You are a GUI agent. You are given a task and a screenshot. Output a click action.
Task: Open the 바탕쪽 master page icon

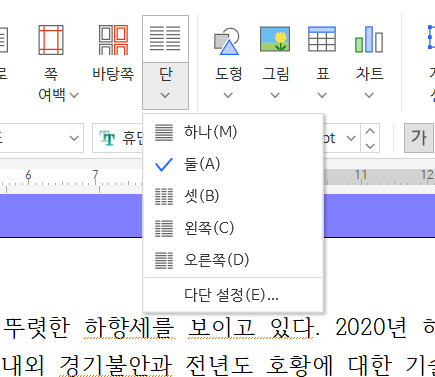pyautogui.click(x=113, y=40)
